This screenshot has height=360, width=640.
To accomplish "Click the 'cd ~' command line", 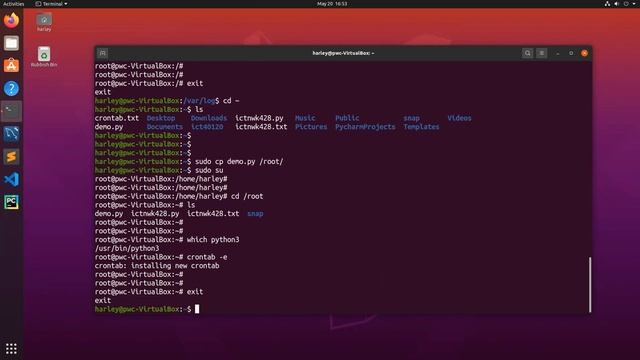I will (231, 100).
